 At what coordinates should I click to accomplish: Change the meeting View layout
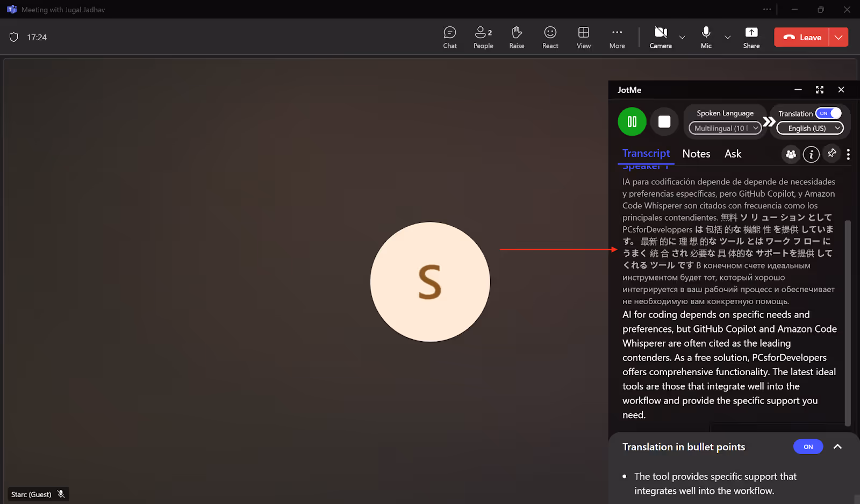point(584,38)
